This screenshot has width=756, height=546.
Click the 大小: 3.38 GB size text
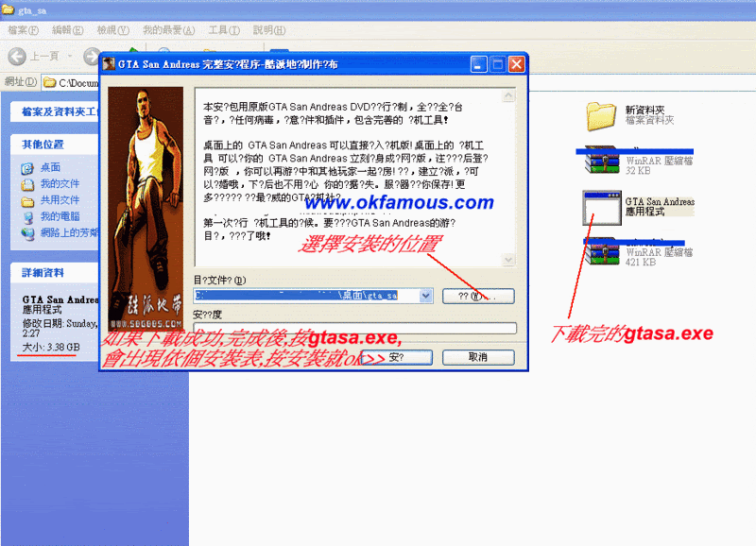point(51,347)
